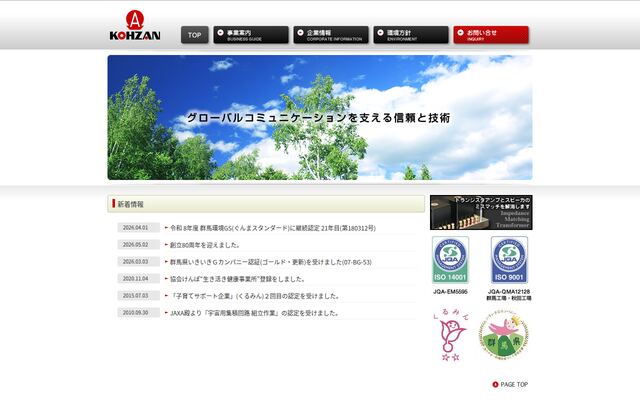Open the news about 子育てサポート企業 くるみん

[255, 296]
